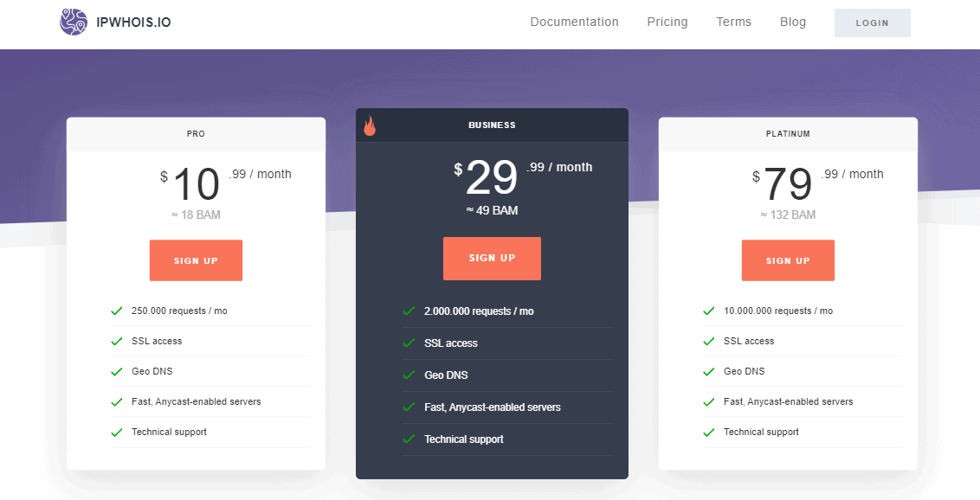Click checkmark beside 2.000.000 requests / mo
The width and height of the screenshot is (980, 500).
coord(409,311)
